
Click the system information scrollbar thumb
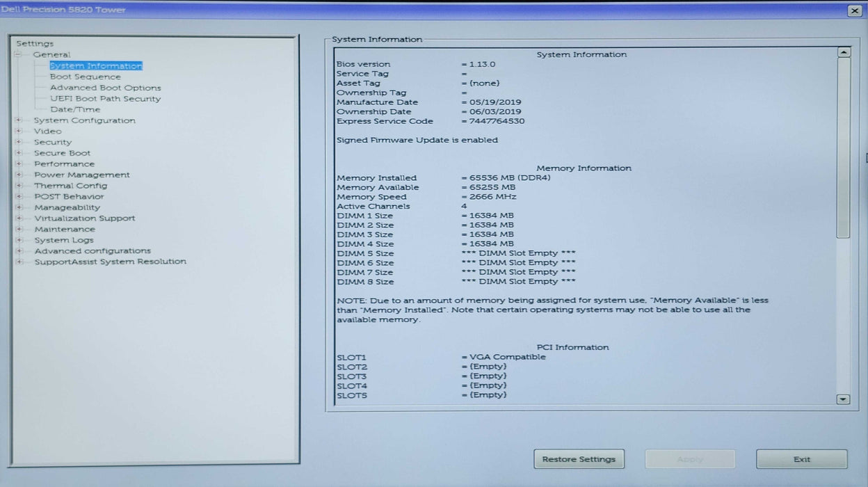(843, 147)
